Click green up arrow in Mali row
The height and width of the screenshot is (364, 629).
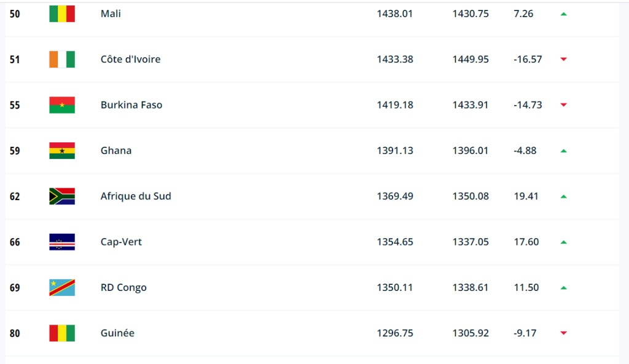564,14
